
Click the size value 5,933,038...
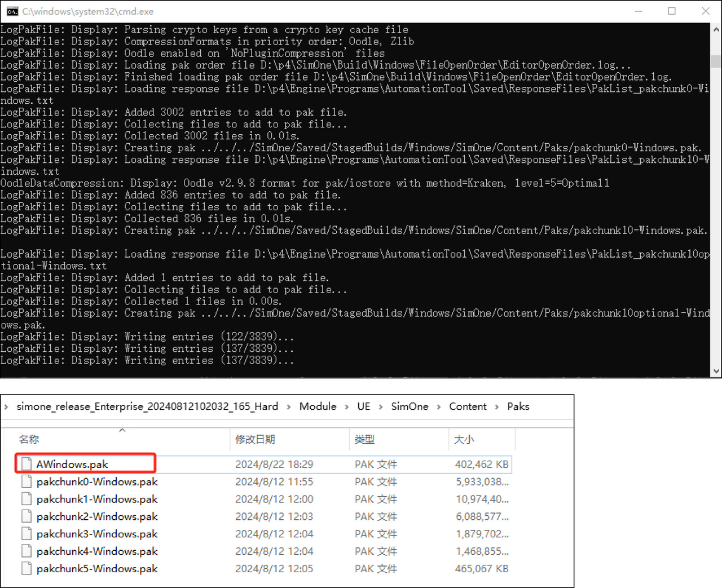pyautogui.click(x=482, y=481)
